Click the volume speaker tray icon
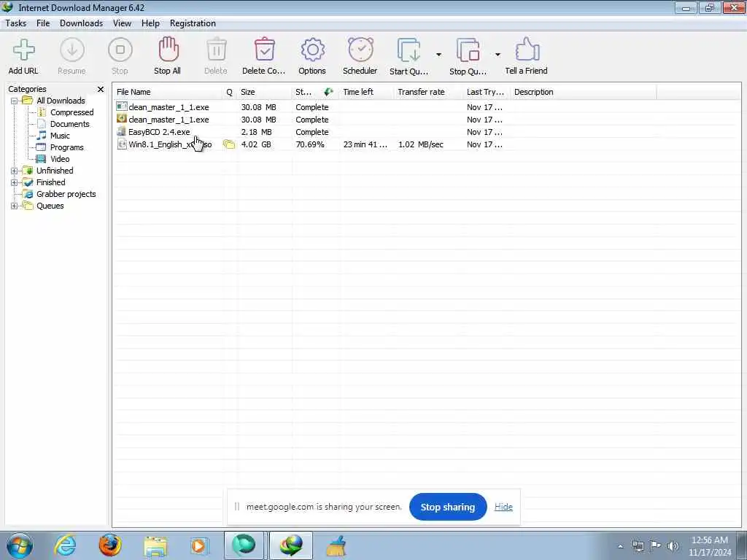The height and width of the screenshot is (560, 747). coord(673,546)
